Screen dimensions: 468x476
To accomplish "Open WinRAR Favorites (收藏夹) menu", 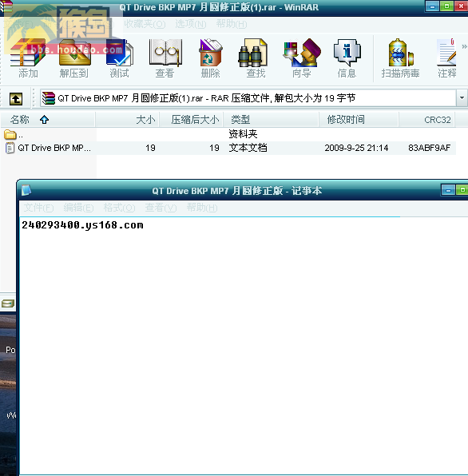I will [145, 24].
